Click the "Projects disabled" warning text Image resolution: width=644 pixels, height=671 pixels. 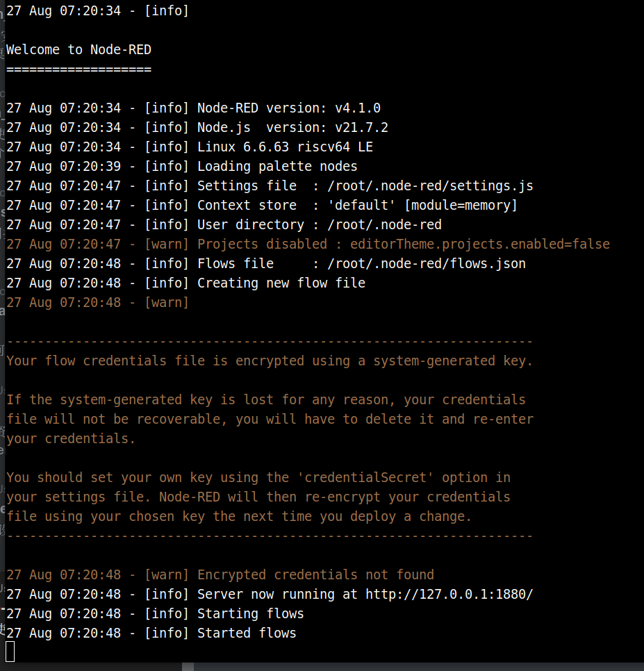262,245
